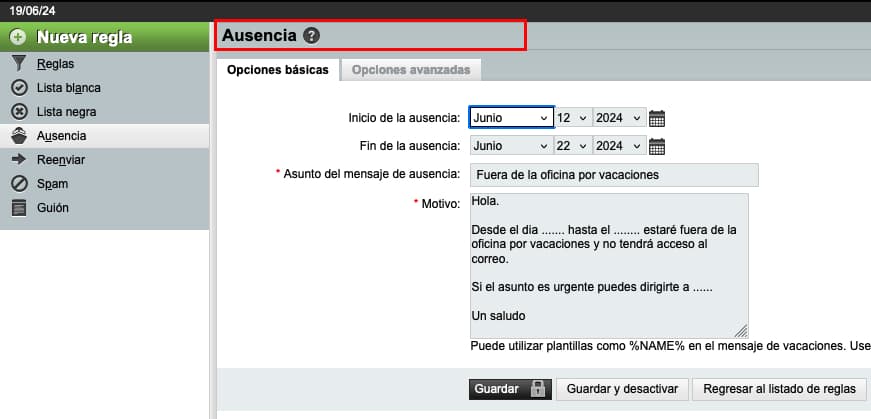
Task: Click the script icon beside Guión
Action: [x=19, y=208]
